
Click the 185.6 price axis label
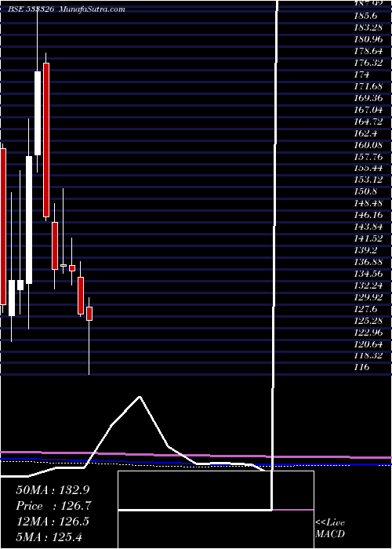click(365, 16)
